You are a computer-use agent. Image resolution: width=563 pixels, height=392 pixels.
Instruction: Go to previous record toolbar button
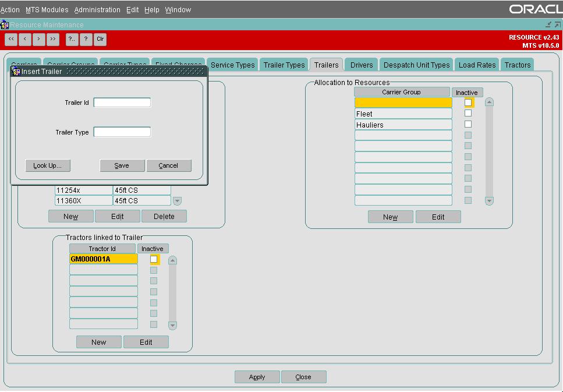point(25,39)
